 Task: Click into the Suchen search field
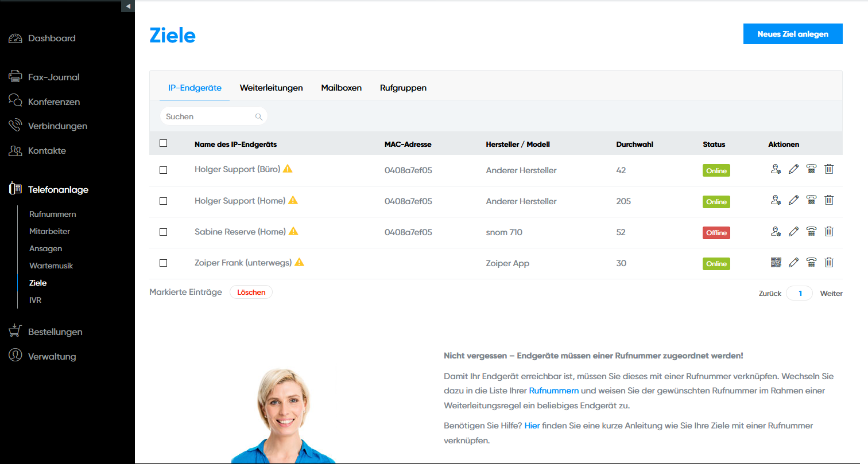[x=208, y=116]
